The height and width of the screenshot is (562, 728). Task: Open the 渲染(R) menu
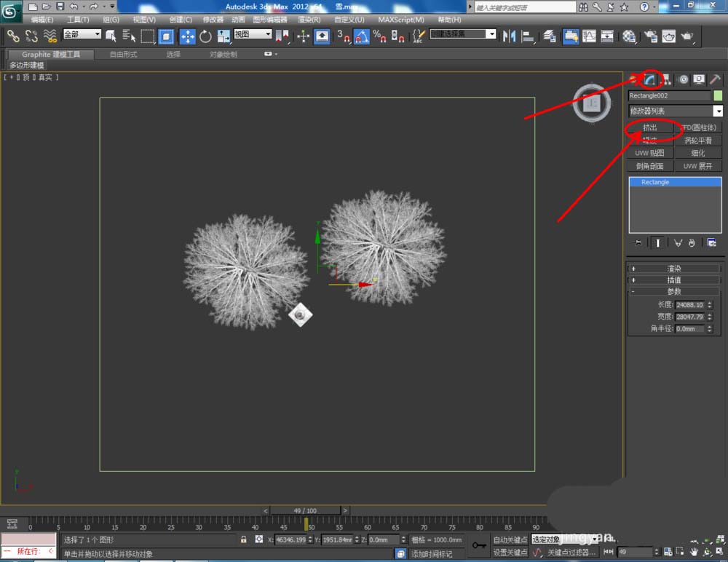309,20
